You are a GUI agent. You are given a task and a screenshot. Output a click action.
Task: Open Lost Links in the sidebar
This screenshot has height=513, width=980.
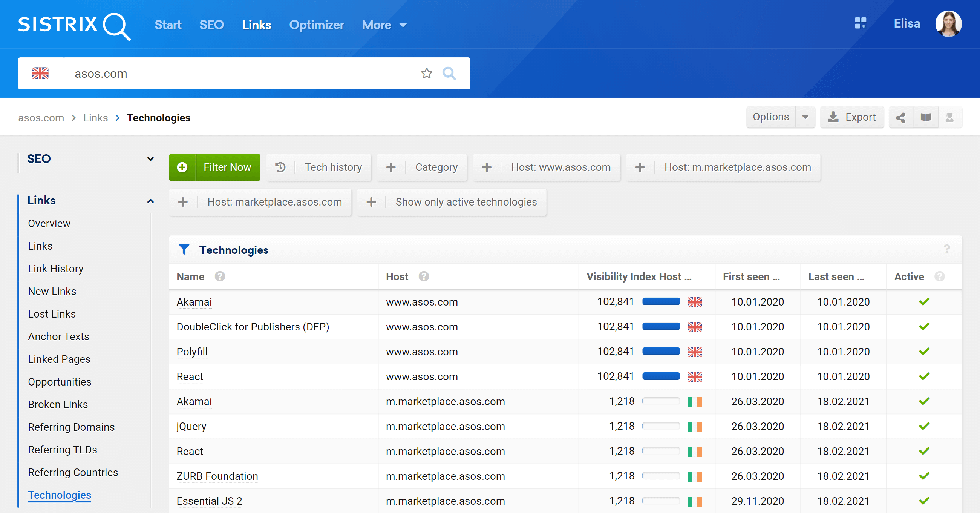tap(52, 314)
